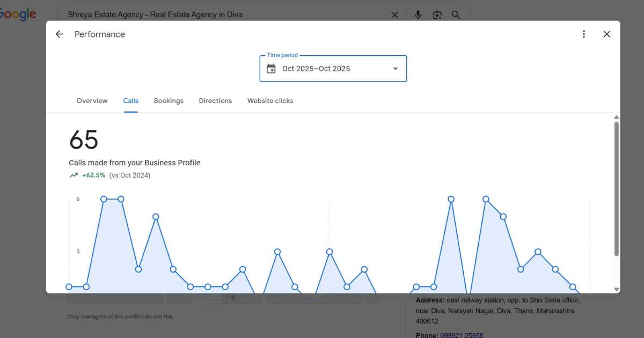Click the calendar icon in Time period
The image size is (644, 338).
tap(271, 69)
